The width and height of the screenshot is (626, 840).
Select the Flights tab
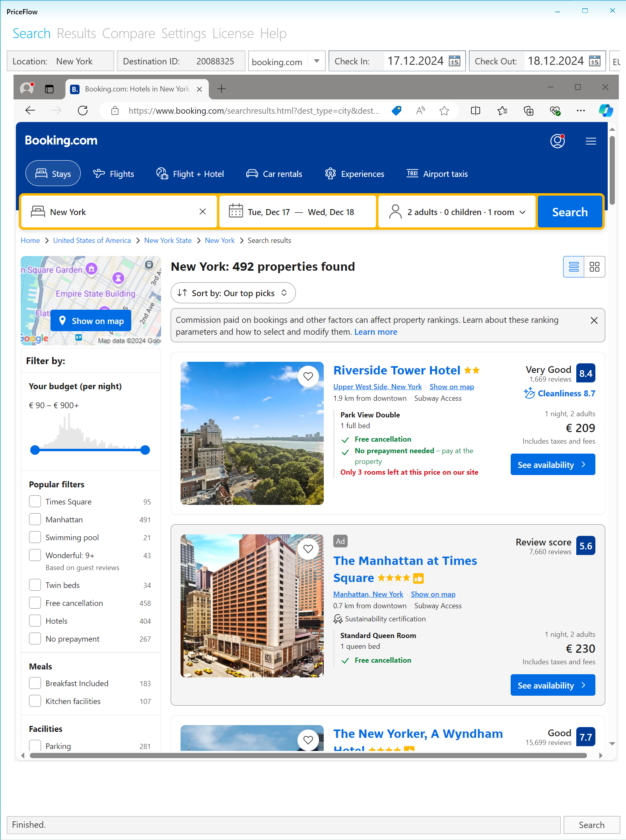114,174
